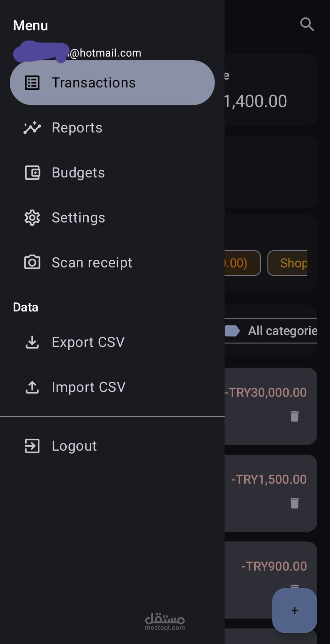Open the Settings gear icon

(32, 218)
